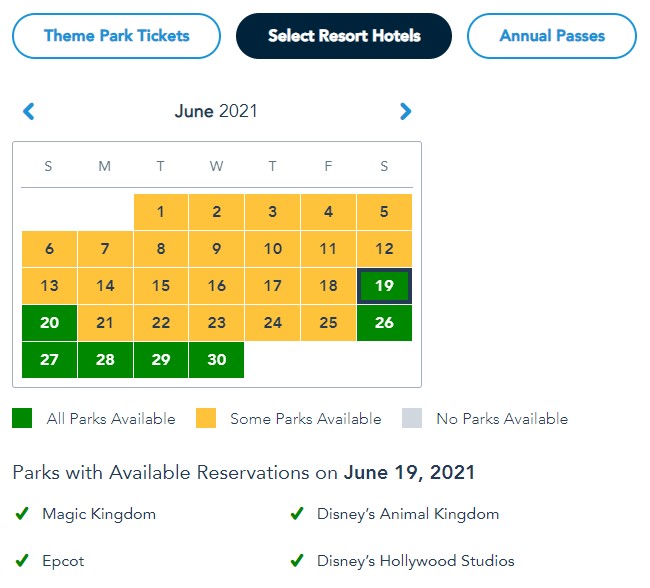The width and height of the screenshot is (650, 588).
Task: Go to previous month using left arrow
Action: click(x=29, y=111)
